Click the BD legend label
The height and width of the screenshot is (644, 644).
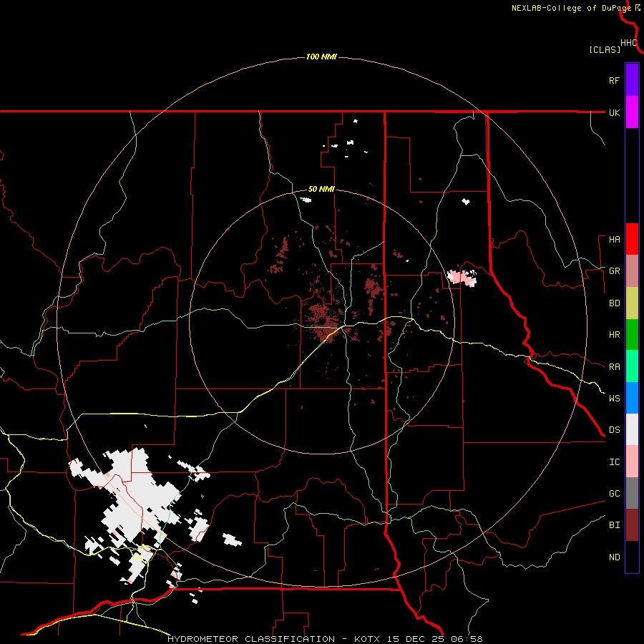614,303
